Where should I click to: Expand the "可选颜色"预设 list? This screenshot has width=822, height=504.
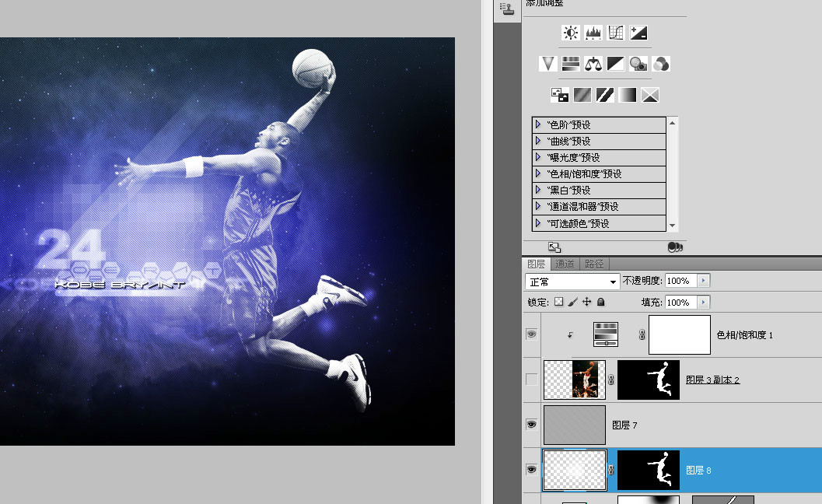[x=538, y=223]
